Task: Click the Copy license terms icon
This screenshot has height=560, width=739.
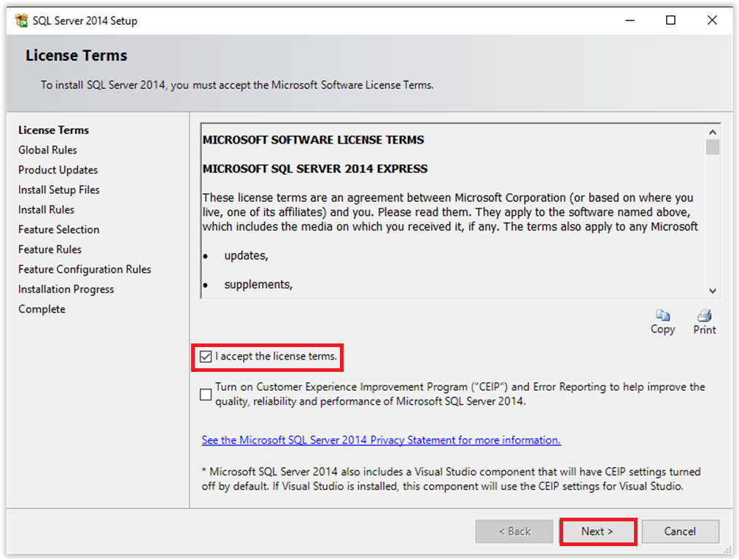Action: click(x=662, y=315)
